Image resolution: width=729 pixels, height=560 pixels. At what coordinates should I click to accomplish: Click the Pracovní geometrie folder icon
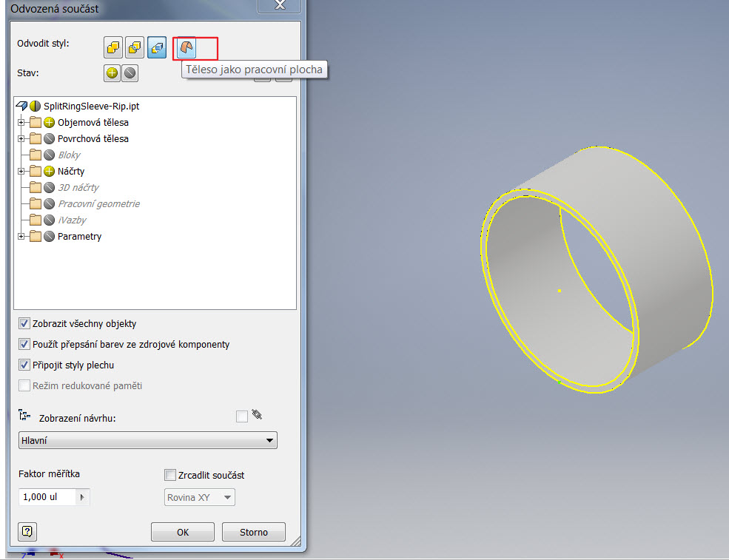coord(36,204)
